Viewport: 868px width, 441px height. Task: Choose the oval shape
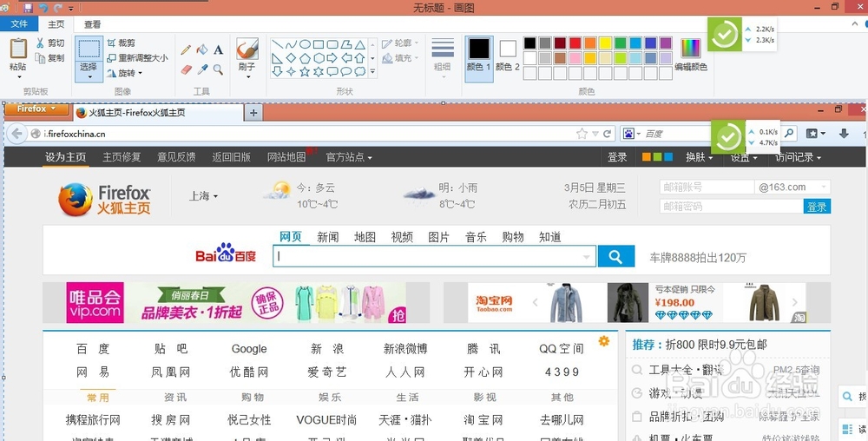305,44
